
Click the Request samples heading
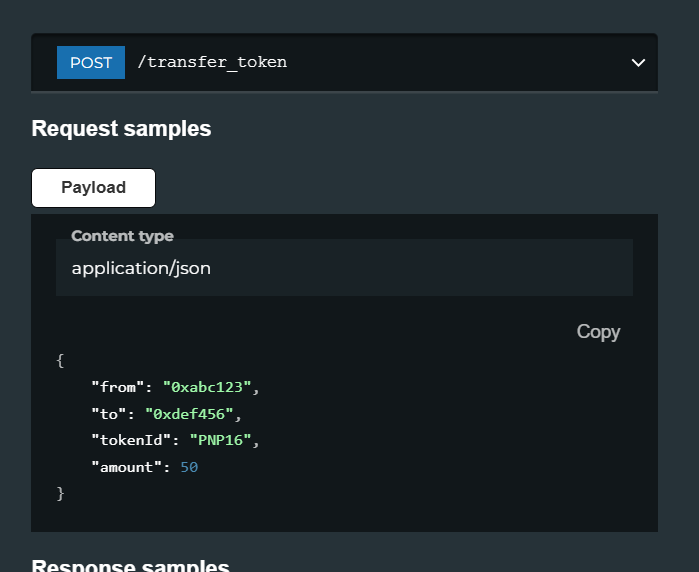[x=121, y=129]
